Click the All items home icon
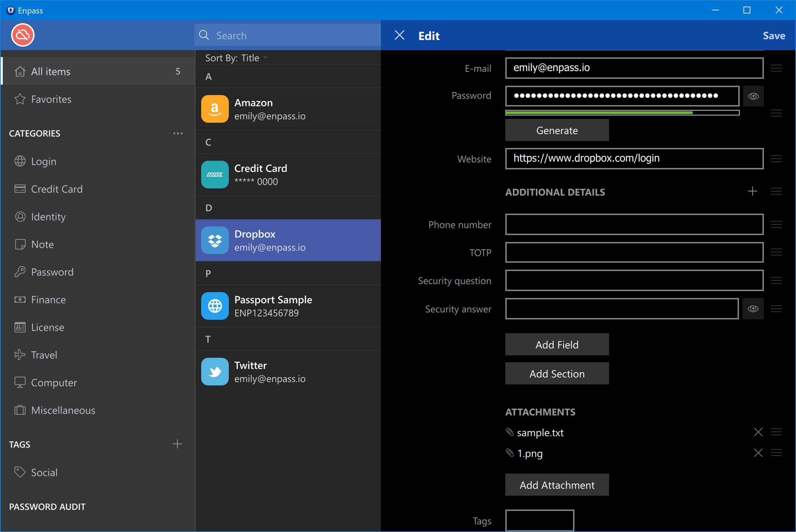This screenshot has width=796, height=532. (20, 71)
